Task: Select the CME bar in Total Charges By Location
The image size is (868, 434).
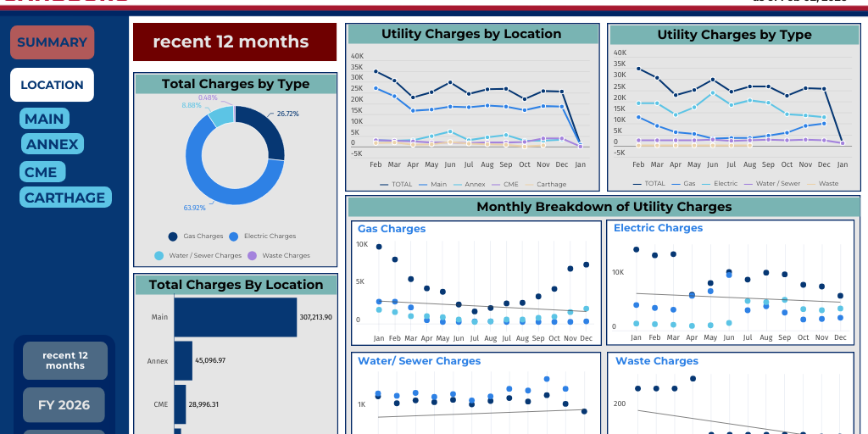Action: pyautogui.click(x=180, y=404)
